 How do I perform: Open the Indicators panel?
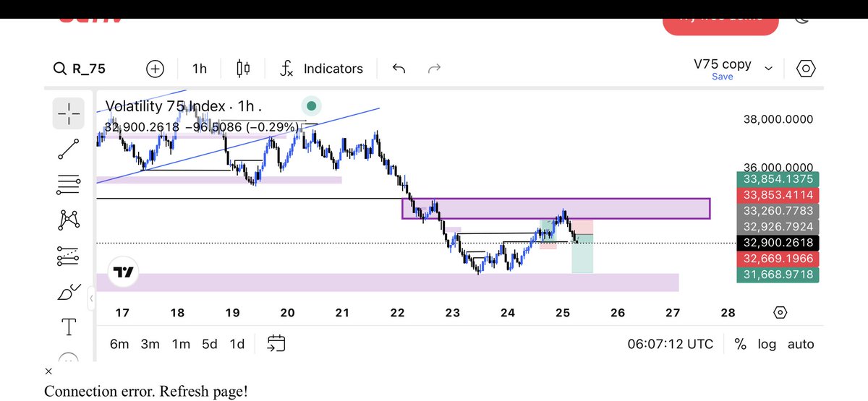click(322, 69)
